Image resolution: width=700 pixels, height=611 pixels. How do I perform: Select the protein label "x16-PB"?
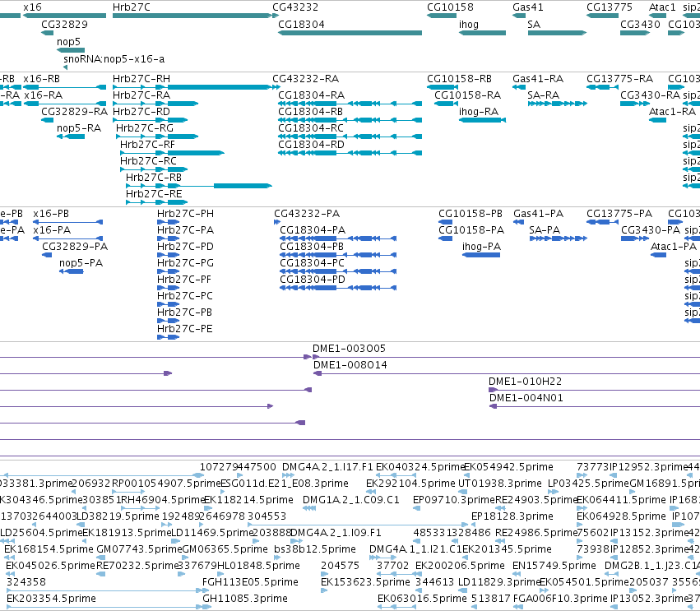click(51, 214)
